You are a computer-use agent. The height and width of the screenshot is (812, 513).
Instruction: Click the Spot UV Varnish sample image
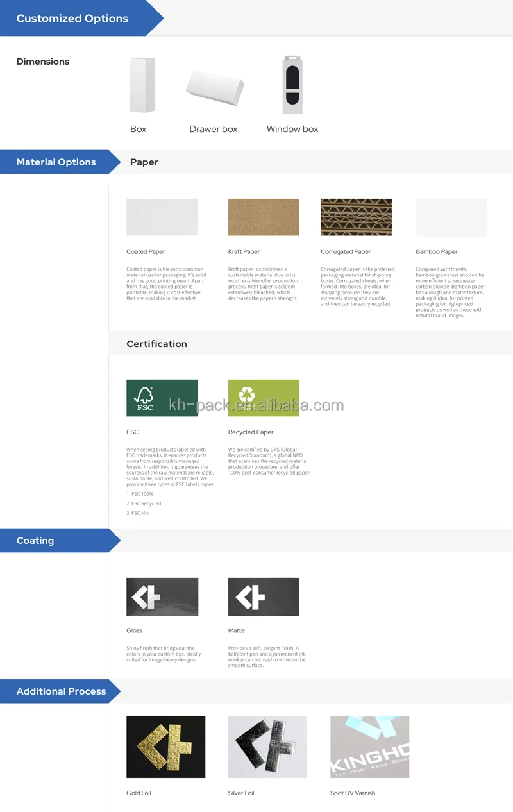coord(369,747)
